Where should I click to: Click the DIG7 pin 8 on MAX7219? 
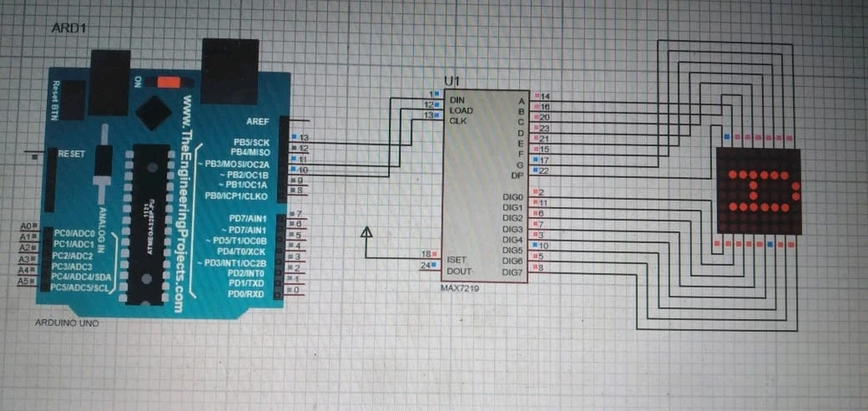click(513, 271)
